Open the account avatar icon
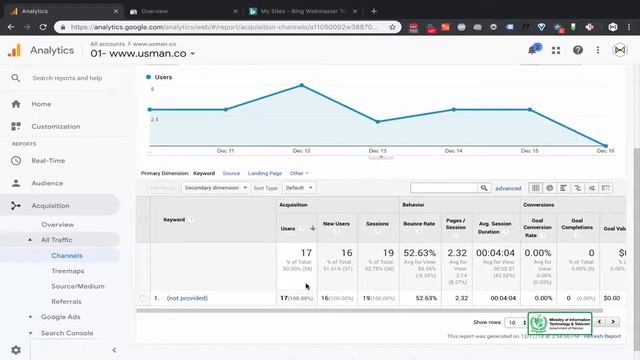 pos(620,50)
